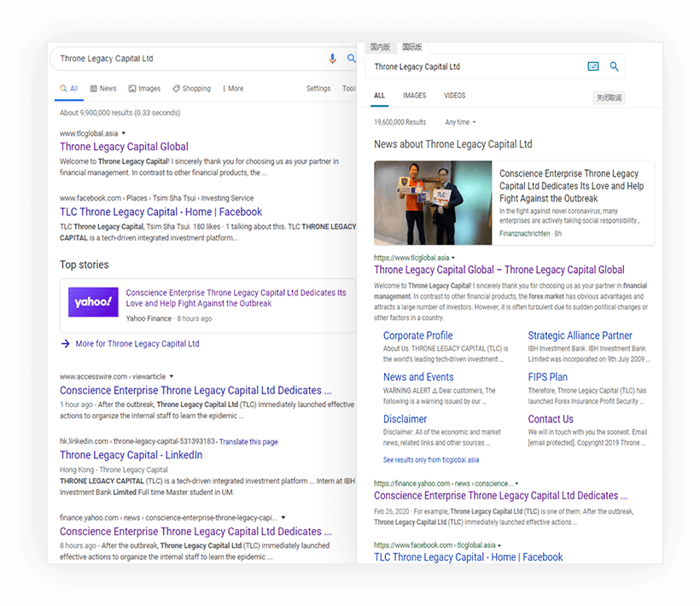
Task: Open the Contact Us sitelink
Action: pos(551,419)
